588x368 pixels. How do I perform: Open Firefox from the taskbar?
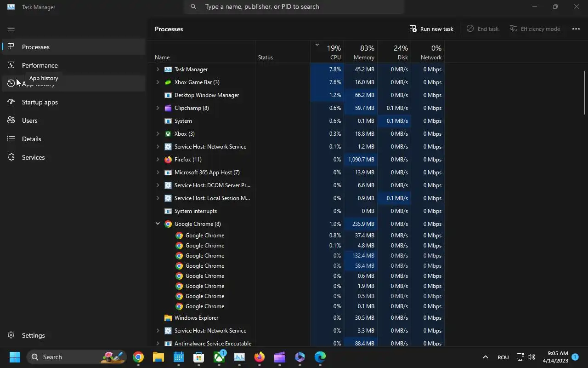pos(260,357)
